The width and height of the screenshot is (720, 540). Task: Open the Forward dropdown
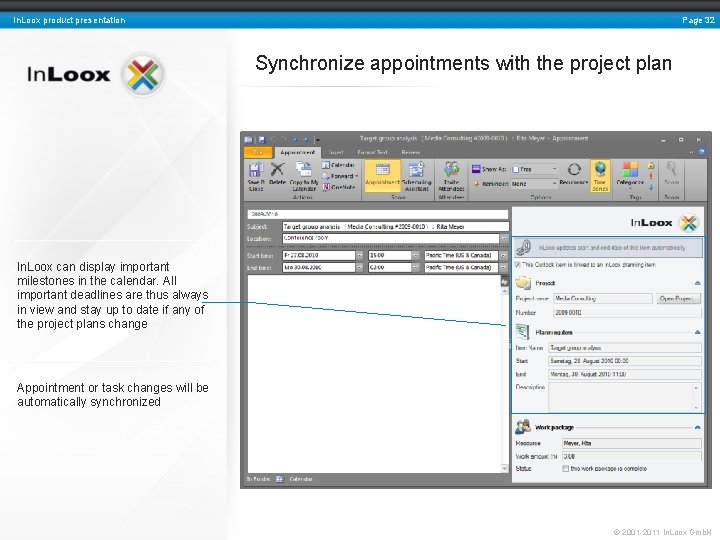pos(340,176)
